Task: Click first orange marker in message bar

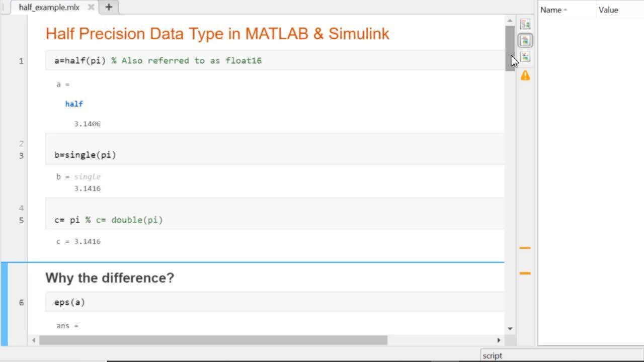Action: tap(525, 248)
